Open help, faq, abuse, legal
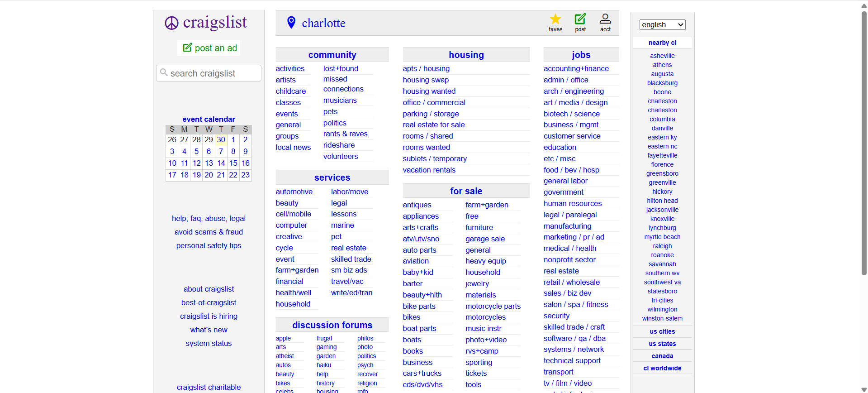868x393 pixels. (x=209, y=218)
